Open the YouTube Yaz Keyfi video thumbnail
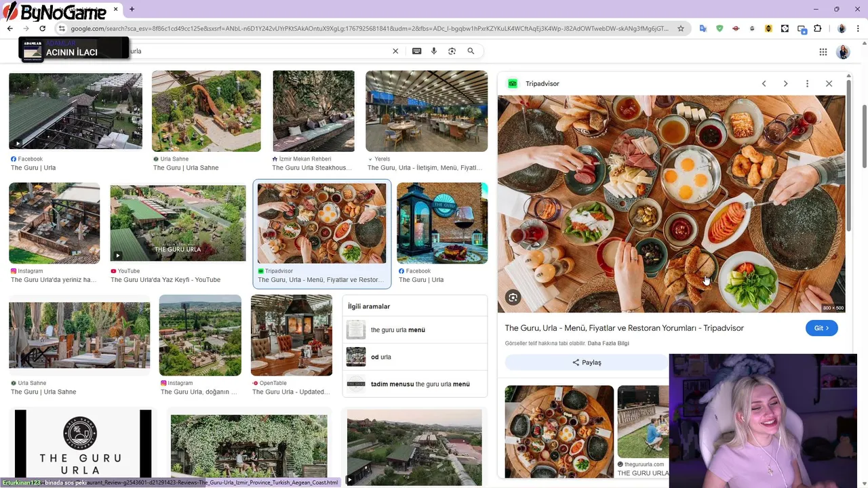Viewport: 868px width, 488px height. click(x=178, y=223)
